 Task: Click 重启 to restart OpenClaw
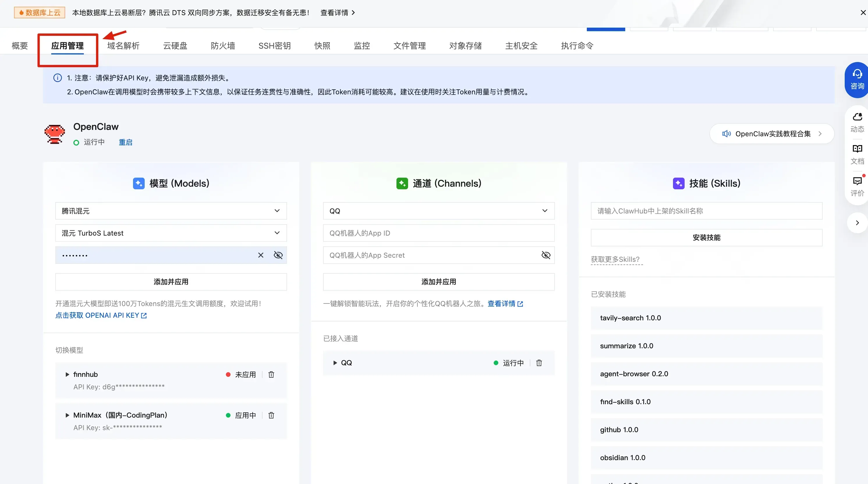[125, 142]
